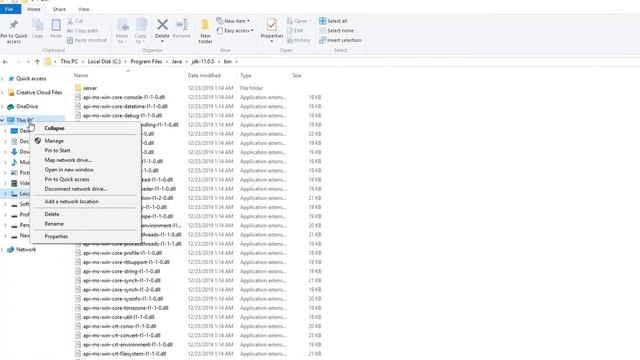Image resolution: width=640 pixels, height=360 pixels.
Task: Select Creative Cloud Files in sidebar
Action: [39, 93]
